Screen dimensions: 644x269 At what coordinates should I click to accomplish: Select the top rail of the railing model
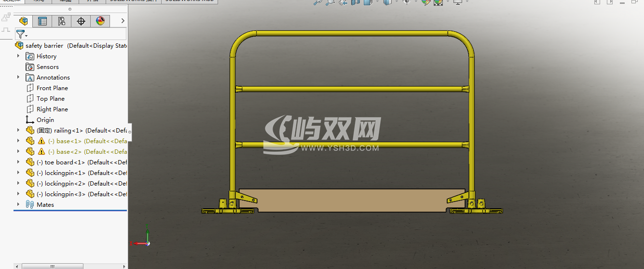click(x=352, y=33)
